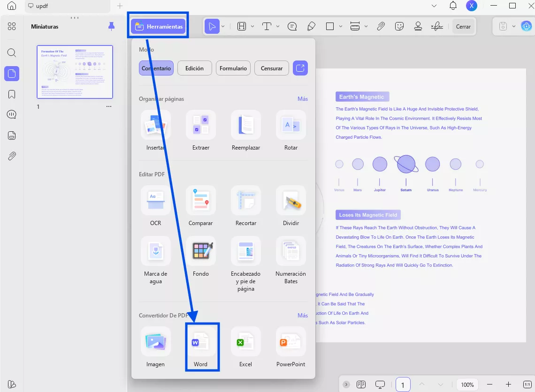Add a new tab with plus icon
535x392 pixels.
120,6
